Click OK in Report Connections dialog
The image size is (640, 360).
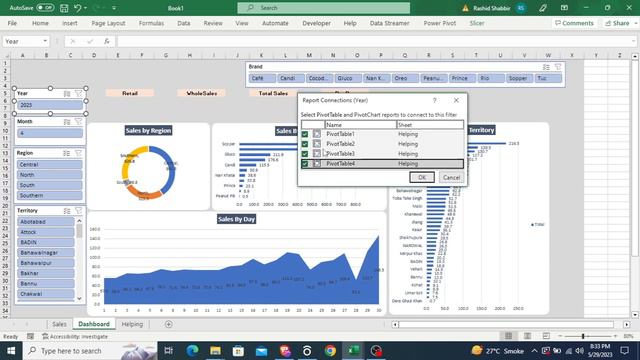[422, 177]
